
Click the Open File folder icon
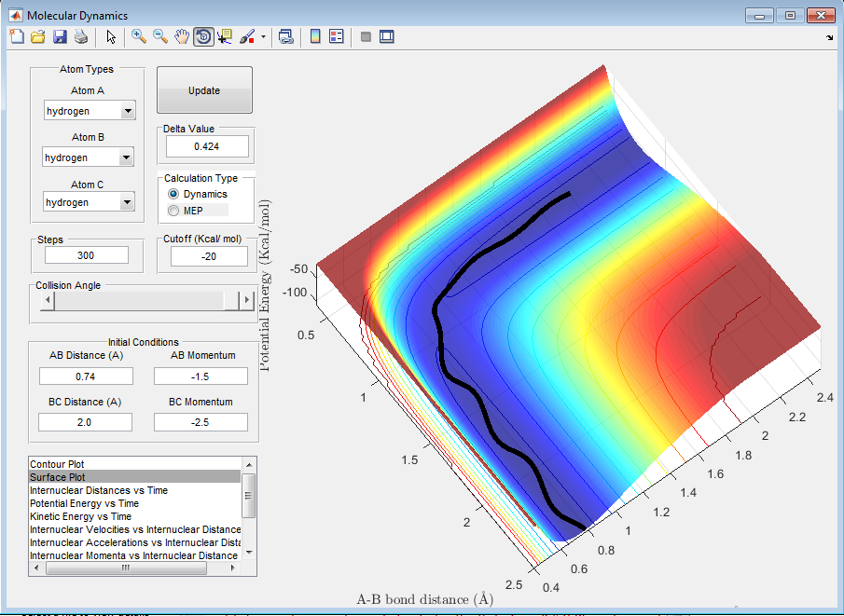[x=37, y=37]
